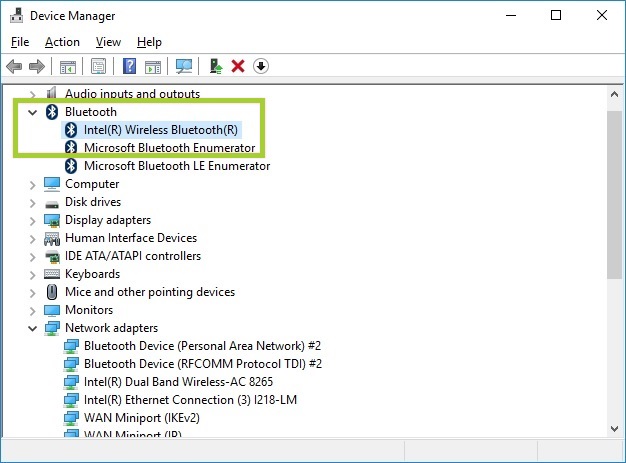Open the Properties toolbar icon
The width and height of the screenshot is (626, 463).
click(98, 66)
